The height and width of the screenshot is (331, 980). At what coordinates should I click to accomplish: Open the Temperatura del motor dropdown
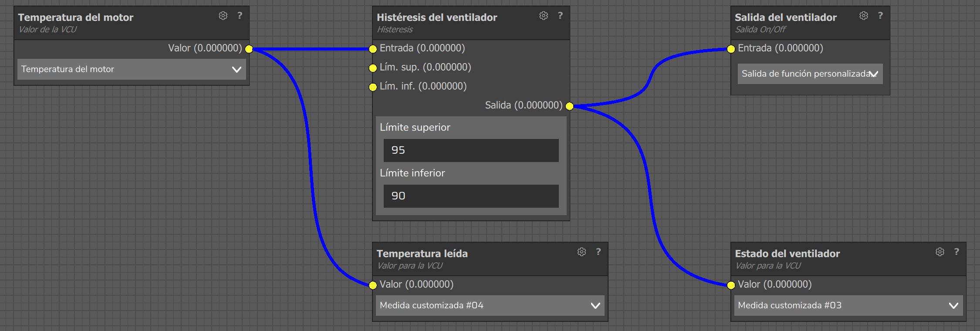[x=132, y=69]
